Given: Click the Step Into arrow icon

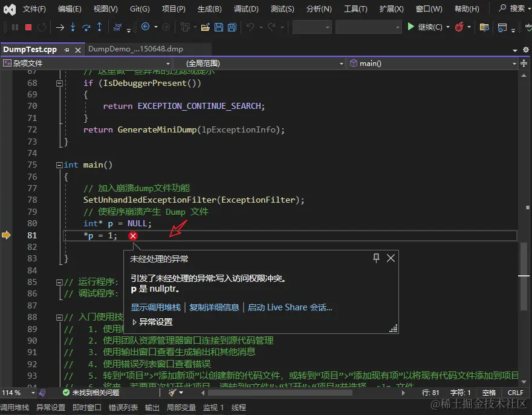Looking at the screenshot, I should point(73,27).
